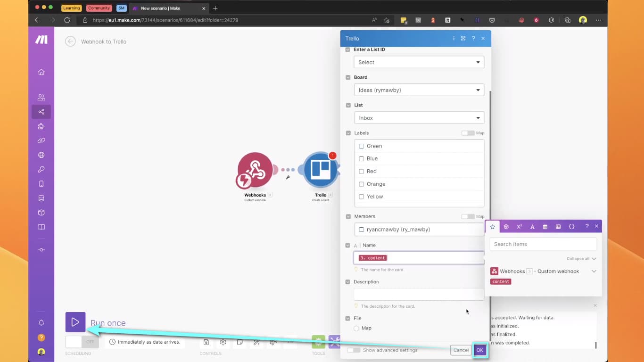Go back using arrow beside Webhook to Trello
644x362 pixels.
70,41
